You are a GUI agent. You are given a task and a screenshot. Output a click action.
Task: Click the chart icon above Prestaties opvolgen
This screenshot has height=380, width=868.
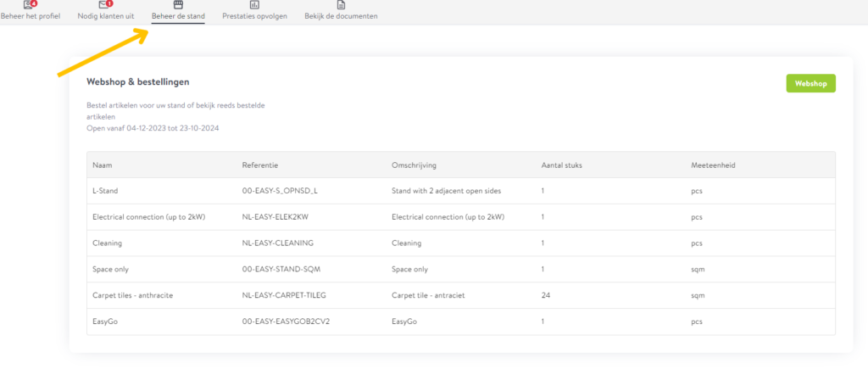coord(254,4)
